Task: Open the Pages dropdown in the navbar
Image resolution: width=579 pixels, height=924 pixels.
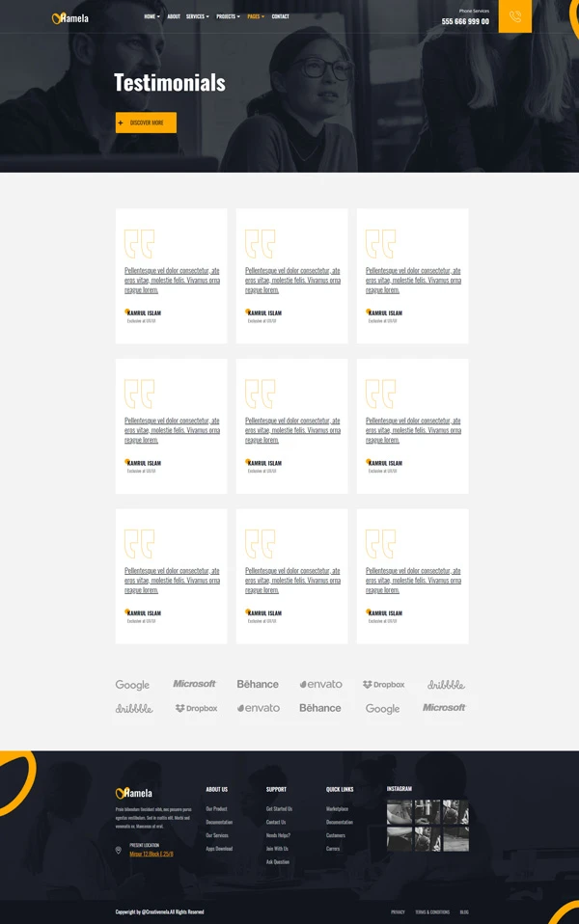Action: pyautogui.click(x=255, y=16)
